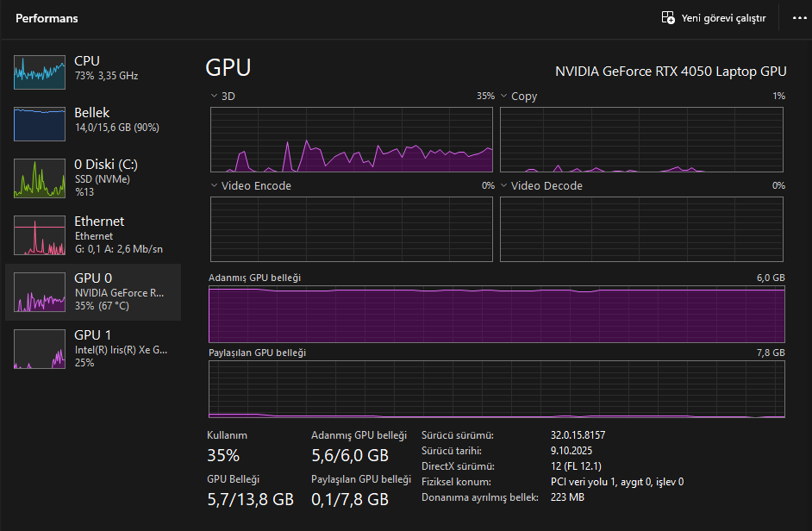The height and width of the screenshot is (531, 812).
Task: Click the GPU 1 Intel mini graph
Action: (39, 349)
